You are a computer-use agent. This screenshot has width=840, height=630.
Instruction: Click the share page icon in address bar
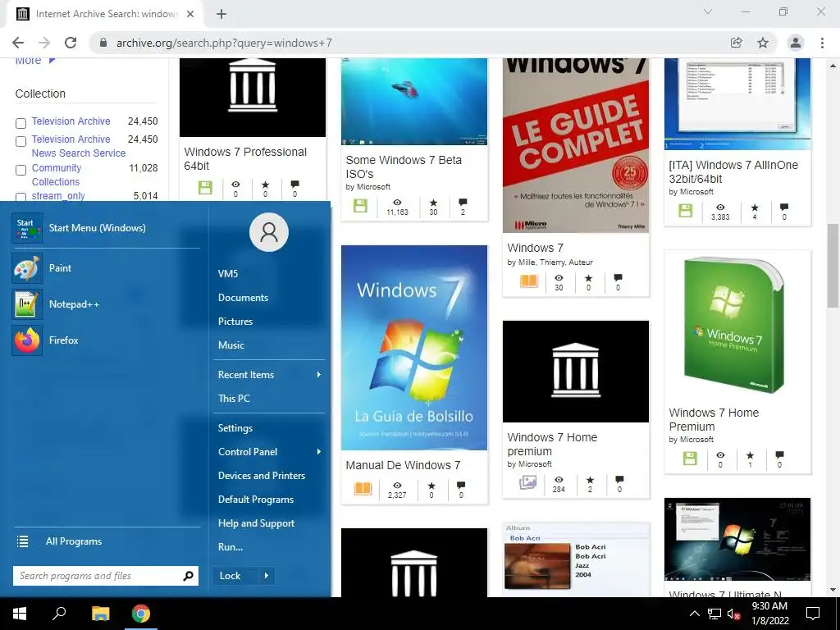tap(737, 43)
